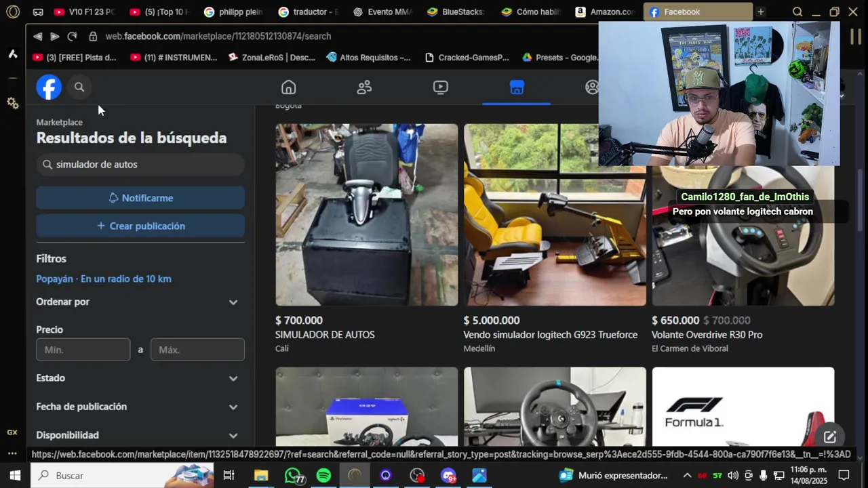Open the Logitech G923 Trueforce listing photo
This screenshot has width=868, height=488.
555,214
